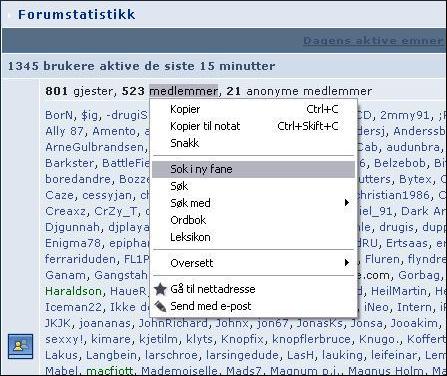Open the member link ArneGulbrandsen
Screen dimensions: 447x376
(94, 147)
